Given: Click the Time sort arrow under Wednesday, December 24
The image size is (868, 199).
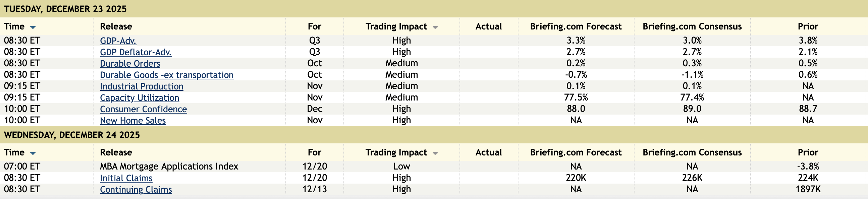Looking at the screenshot, I should pos(33,153).
